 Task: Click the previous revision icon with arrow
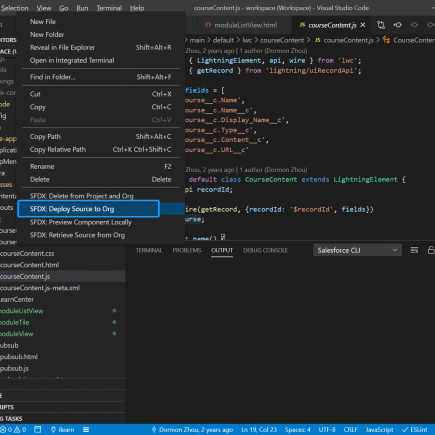tap(397, 25)
